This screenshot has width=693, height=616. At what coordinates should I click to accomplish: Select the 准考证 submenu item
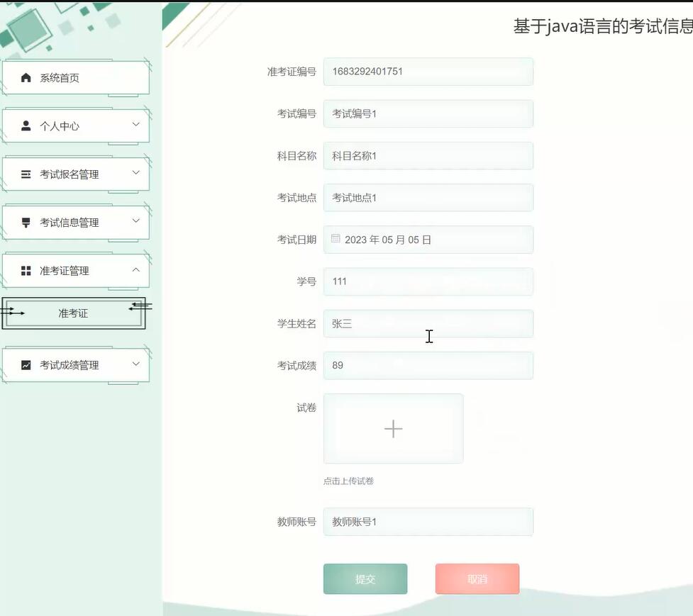[x=73, y=313]
